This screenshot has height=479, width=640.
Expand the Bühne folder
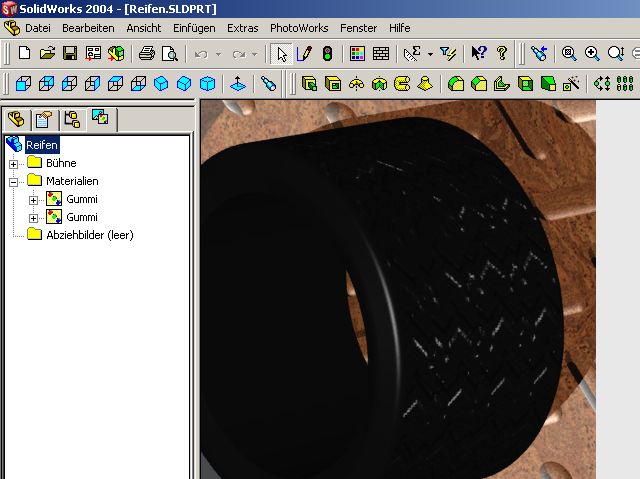[13, 164]
